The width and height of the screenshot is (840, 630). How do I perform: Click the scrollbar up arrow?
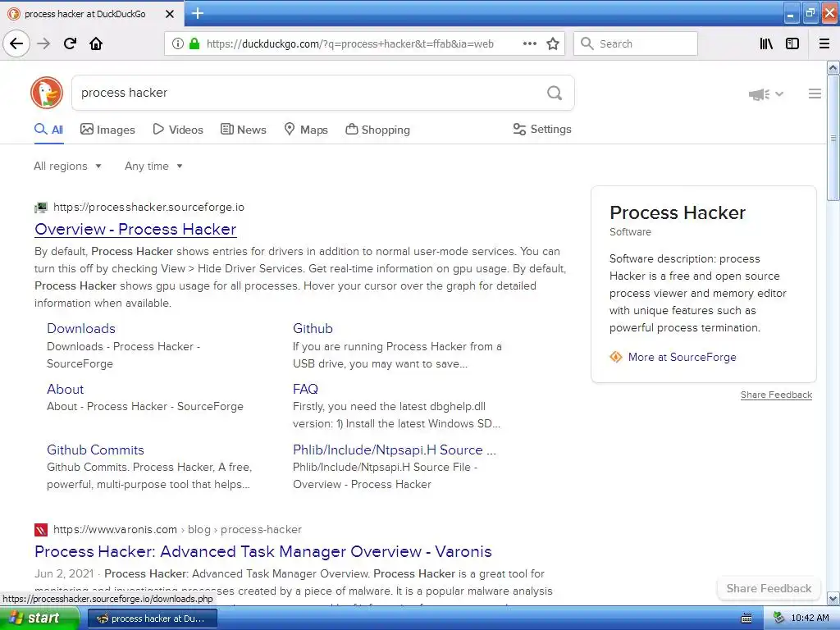pos(833,67)
